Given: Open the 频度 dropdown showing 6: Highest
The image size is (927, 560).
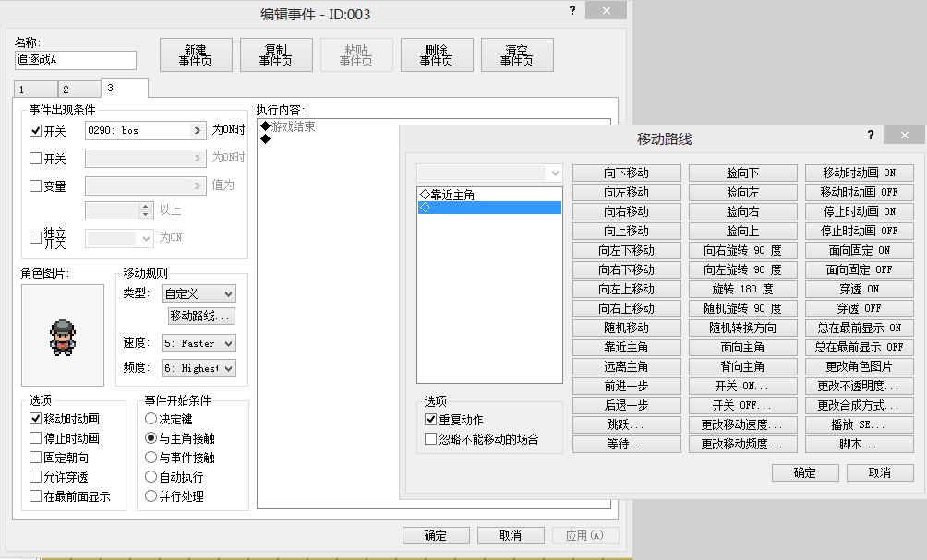Looking at the screenshot, I should pos(199,368).
